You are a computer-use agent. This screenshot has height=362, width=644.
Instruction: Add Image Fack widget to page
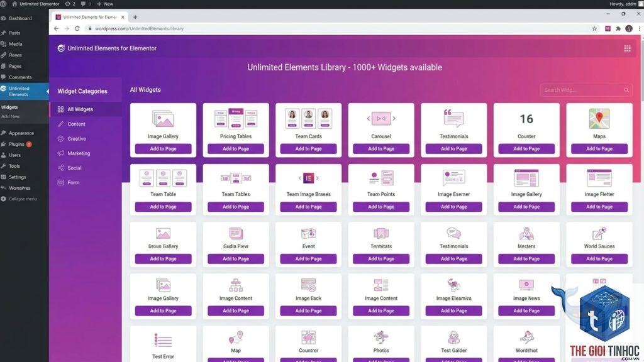308,310
